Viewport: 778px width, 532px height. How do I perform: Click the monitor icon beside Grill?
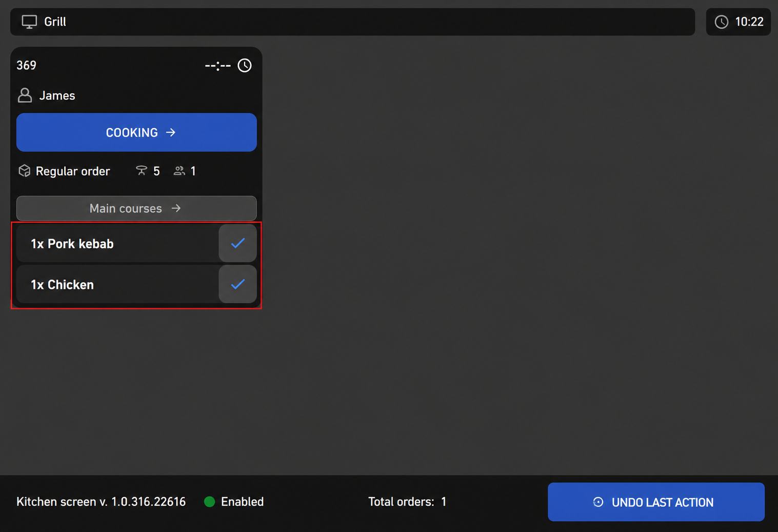pyautogui.click(x=29, y=22)
